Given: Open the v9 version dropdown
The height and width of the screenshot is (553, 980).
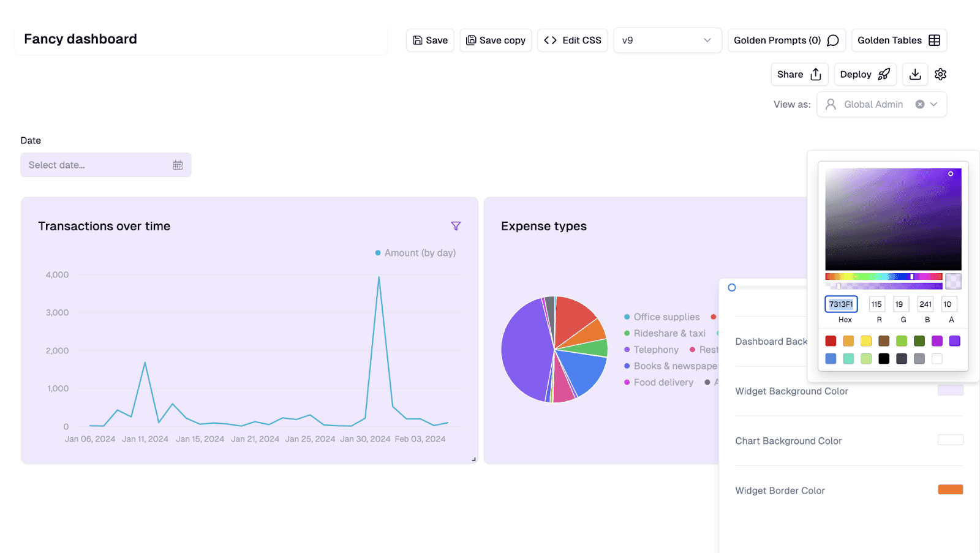Looking at the screenshot, I should pyautogui.click(x=667, y=40).
